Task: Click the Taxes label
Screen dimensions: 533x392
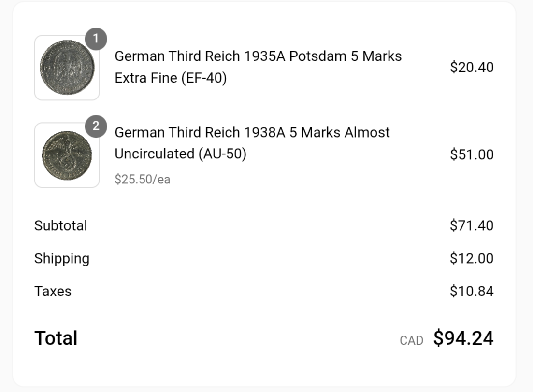Action: point(53,292)
